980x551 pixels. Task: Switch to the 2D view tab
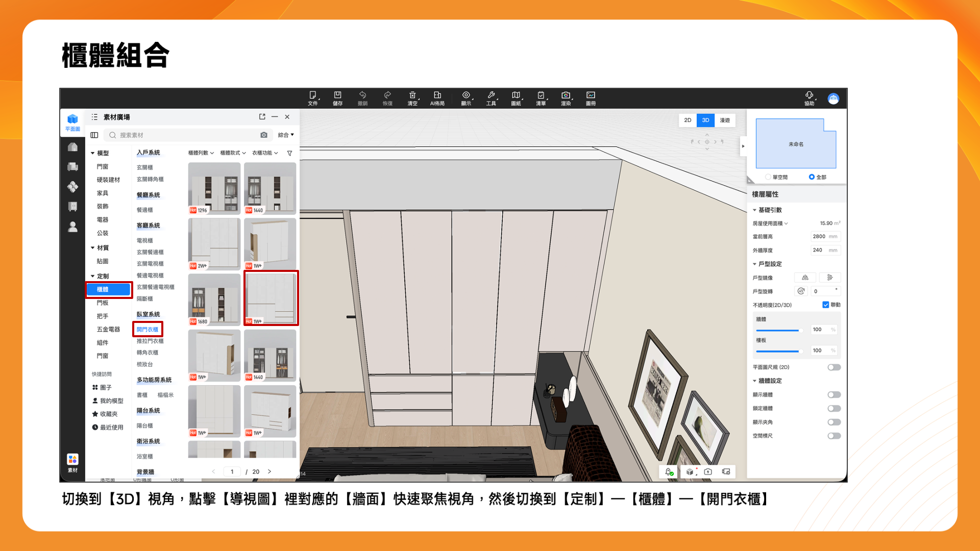click(688, 120)
